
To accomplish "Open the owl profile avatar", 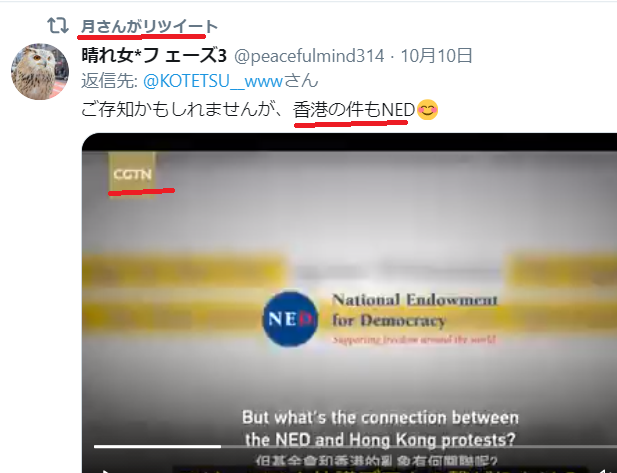I will [x=40, y=72].
